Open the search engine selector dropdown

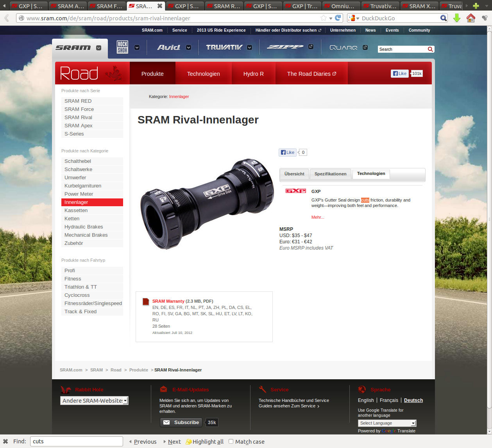[354, 18]
